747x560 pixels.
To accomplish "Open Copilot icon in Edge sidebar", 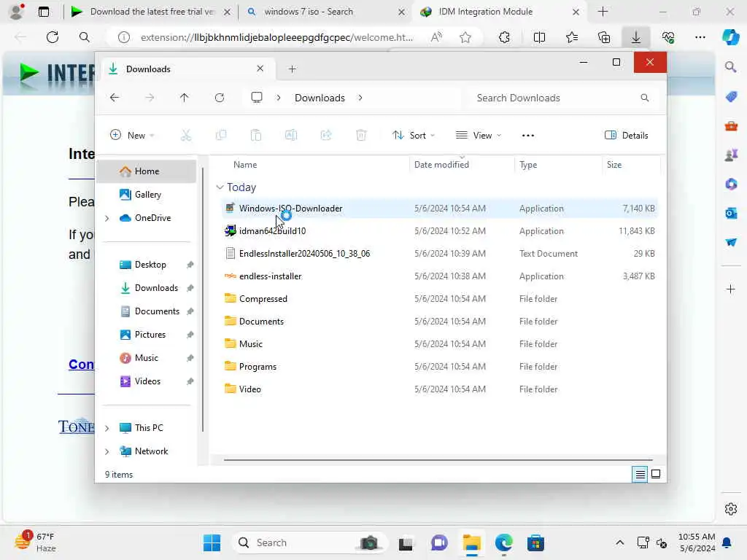I will 731,37.
